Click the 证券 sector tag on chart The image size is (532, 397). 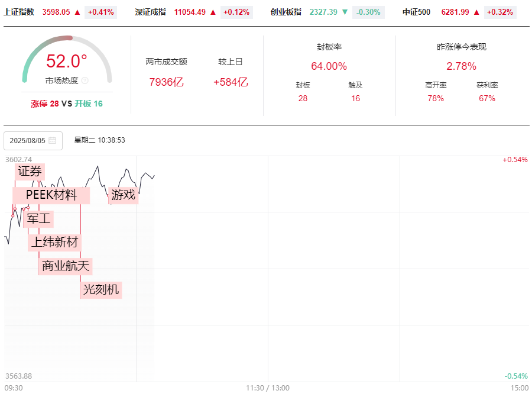coord(30,172)
